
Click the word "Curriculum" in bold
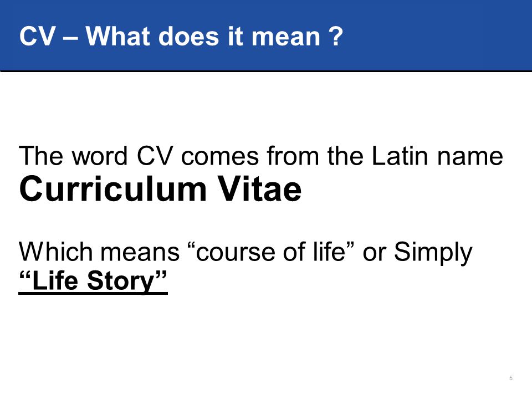113,188
